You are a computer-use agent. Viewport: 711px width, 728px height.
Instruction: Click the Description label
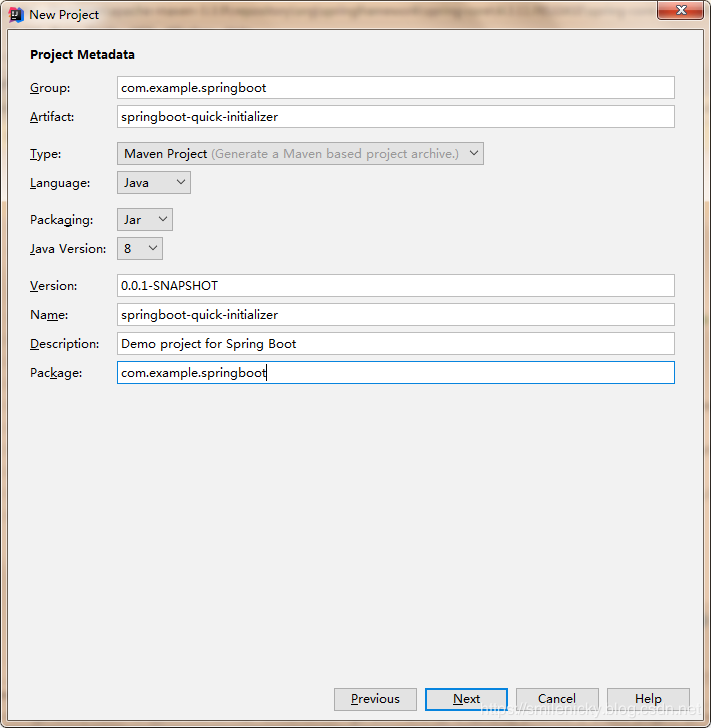coord(65,344)
